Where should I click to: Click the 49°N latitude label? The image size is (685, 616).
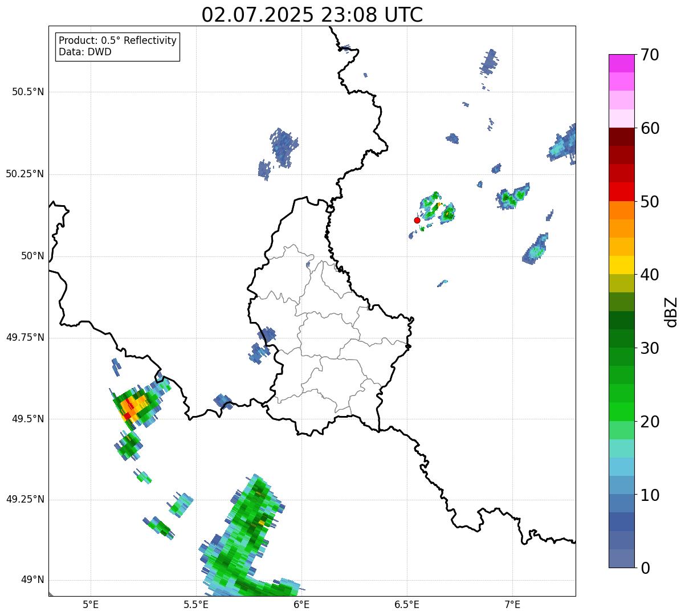pos(32,580)
